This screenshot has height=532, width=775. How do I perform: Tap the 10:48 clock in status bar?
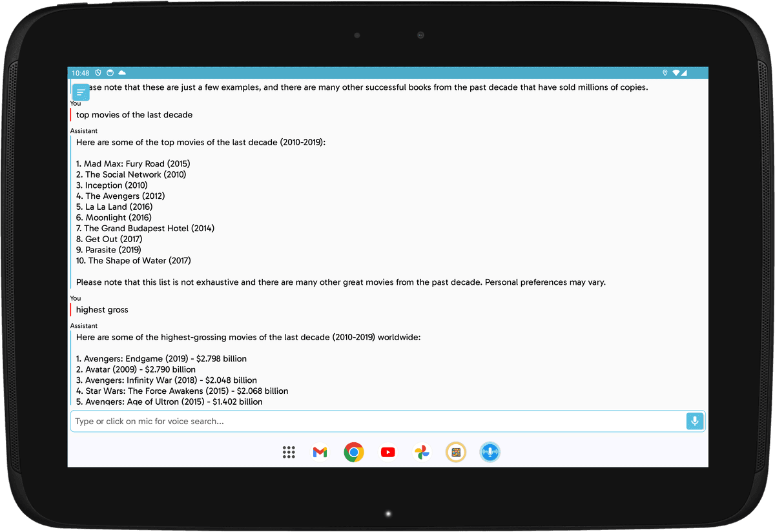point(81,73)
